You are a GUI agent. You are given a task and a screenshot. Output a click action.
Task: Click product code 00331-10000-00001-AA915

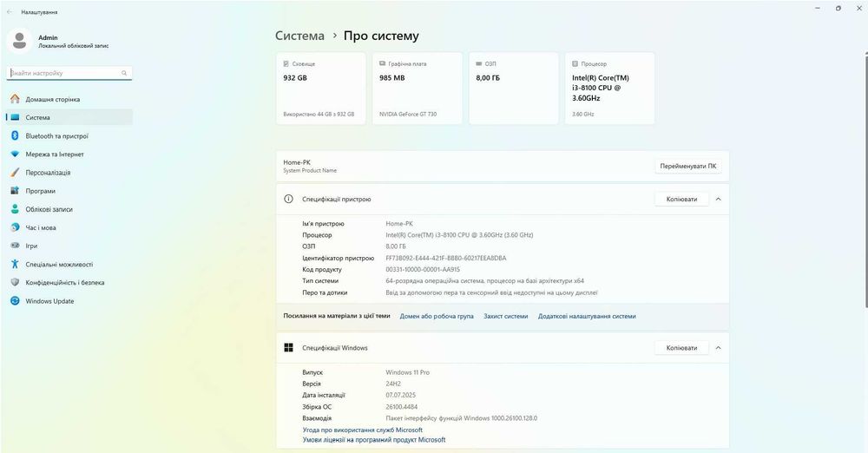click(x=423, y=270)
